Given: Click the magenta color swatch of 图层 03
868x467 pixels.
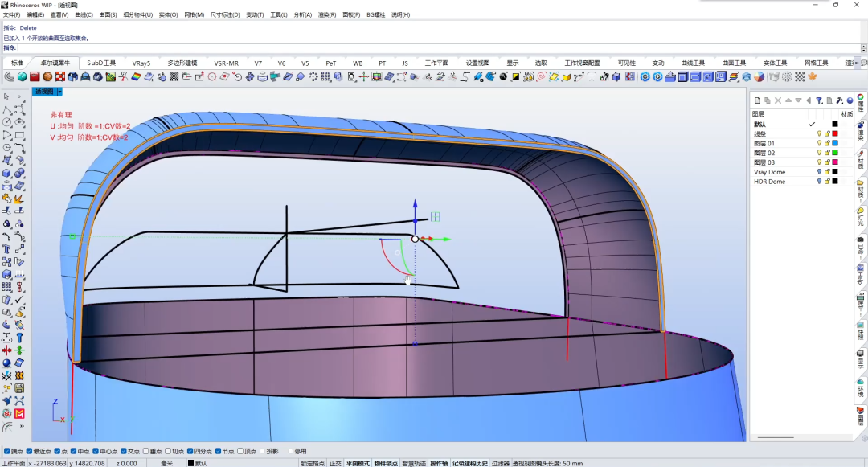Looking at the screenshot, I should 835,162.
